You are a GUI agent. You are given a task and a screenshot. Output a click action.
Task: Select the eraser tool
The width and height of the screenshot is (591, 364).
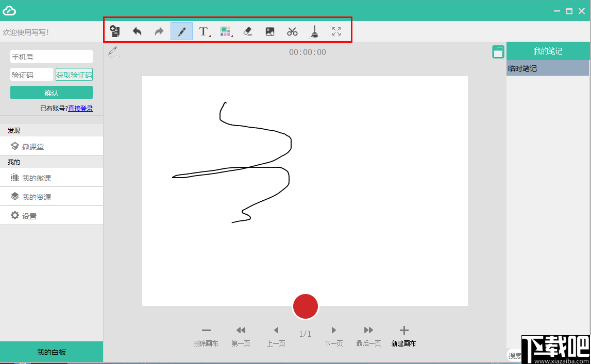[x=248, y=31]
